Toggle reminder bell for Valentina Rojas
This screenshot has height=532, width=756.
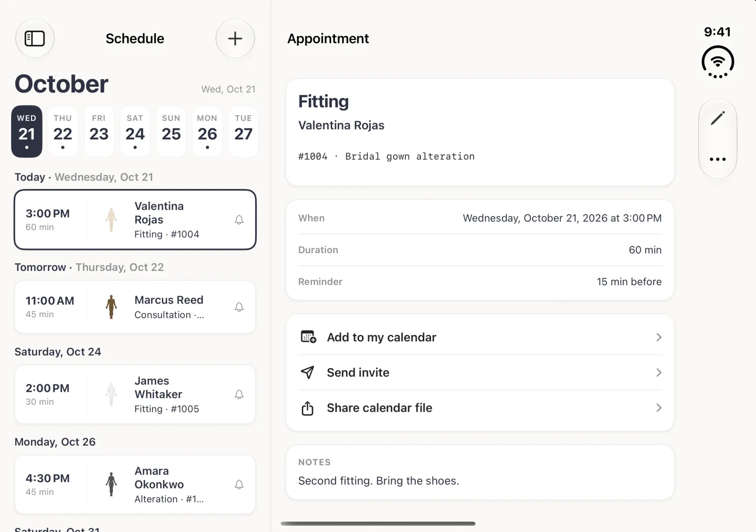coord(239,220)
